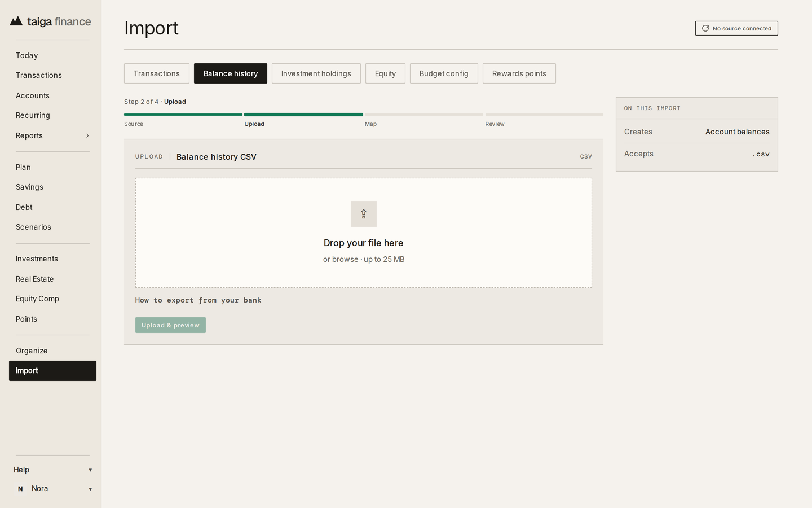The height and width of the screenshot is (508, 812).
Task: Open the Savings section
Action: [x=52, y=187]
